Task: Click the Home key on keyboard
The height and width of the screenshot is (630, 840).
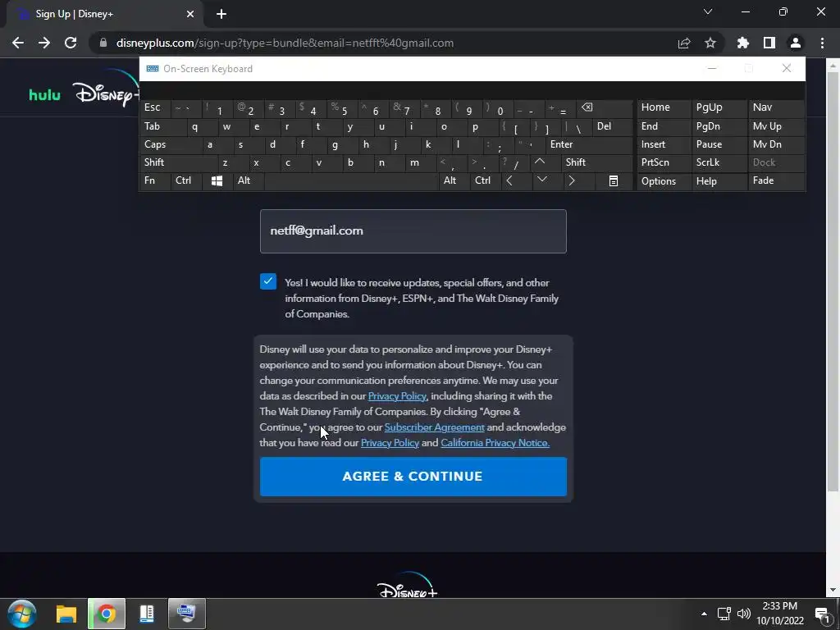Action: tap(663, 107)
